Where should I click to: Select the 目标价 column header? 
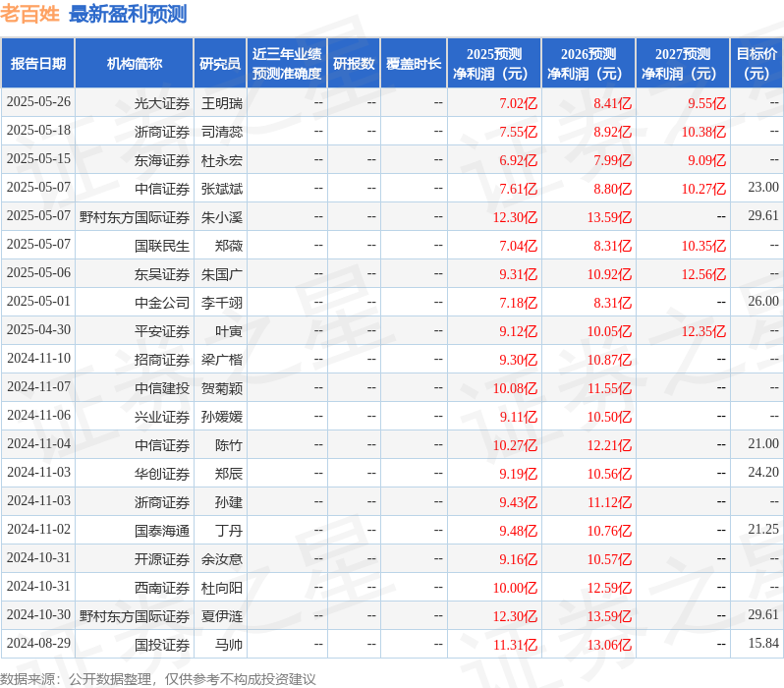pos(757,64)
